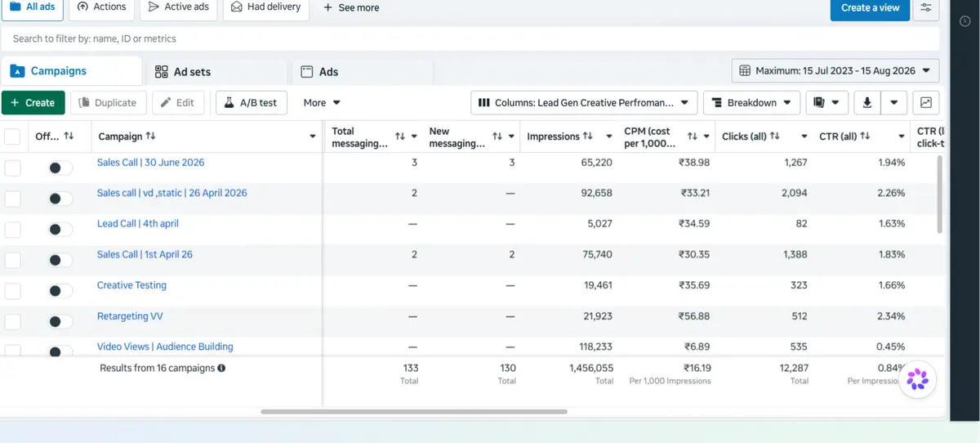Open the reports icon dropdown
Viewport: 980px width, 443px height.
[826, 102]
